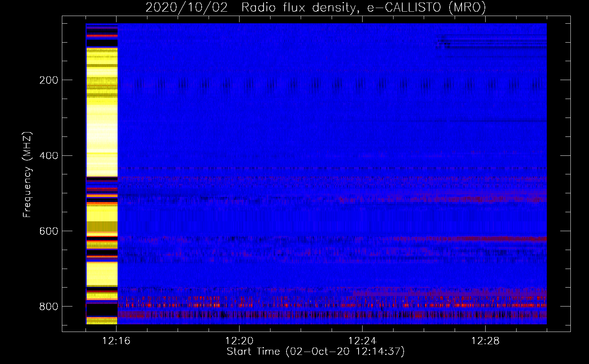Select the 12:28 time tick label
589x364 pixels.
point(485,341)
